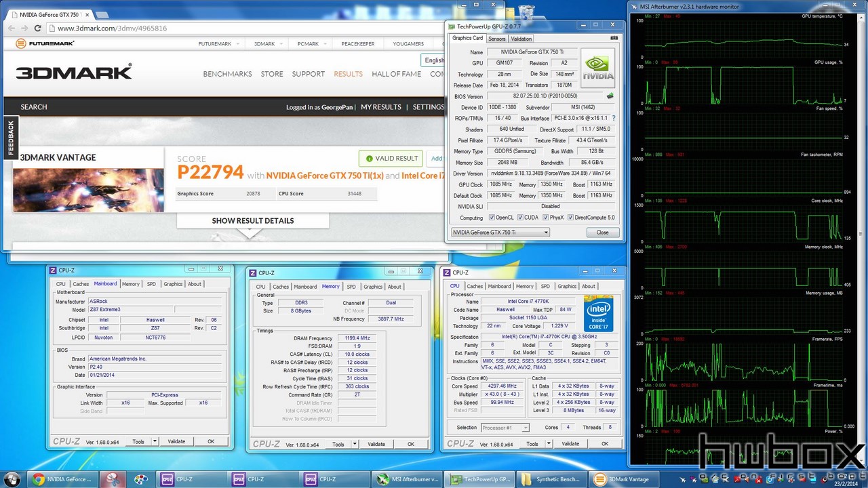The height and width of the screenshot is (488, 868).
Task: Click the Core Speed 4297.46 MHz field
Action: point(503,386)
